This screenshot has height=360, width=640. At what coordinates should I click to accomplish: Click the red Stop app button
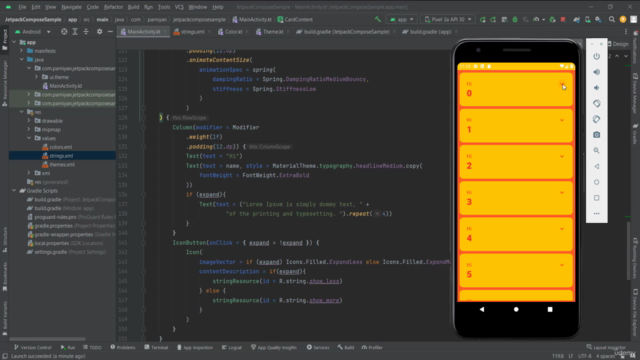[563, 19]
